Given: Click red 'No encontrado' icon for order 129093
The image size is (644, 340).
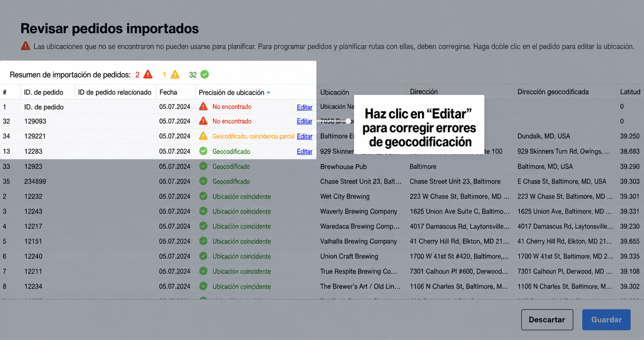Looking at the screenshot, I should point(203,121).
